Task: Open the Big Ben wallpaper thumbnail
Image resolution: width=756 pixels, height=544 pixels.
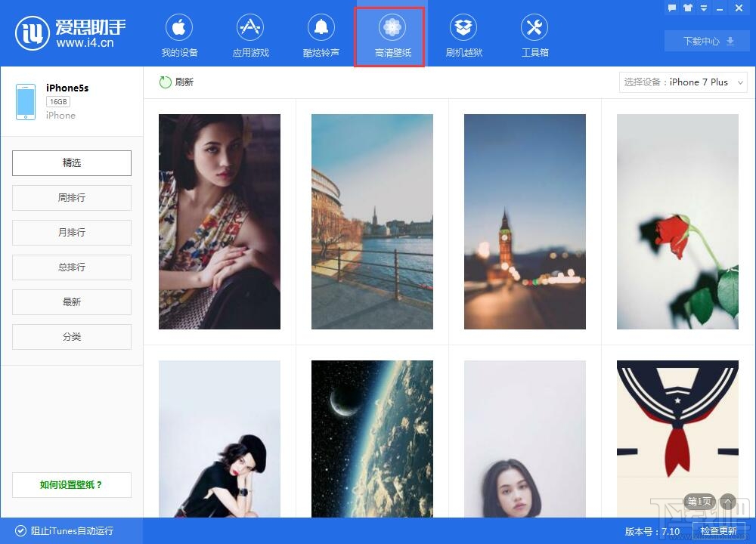Action: [x=525, y=221]
